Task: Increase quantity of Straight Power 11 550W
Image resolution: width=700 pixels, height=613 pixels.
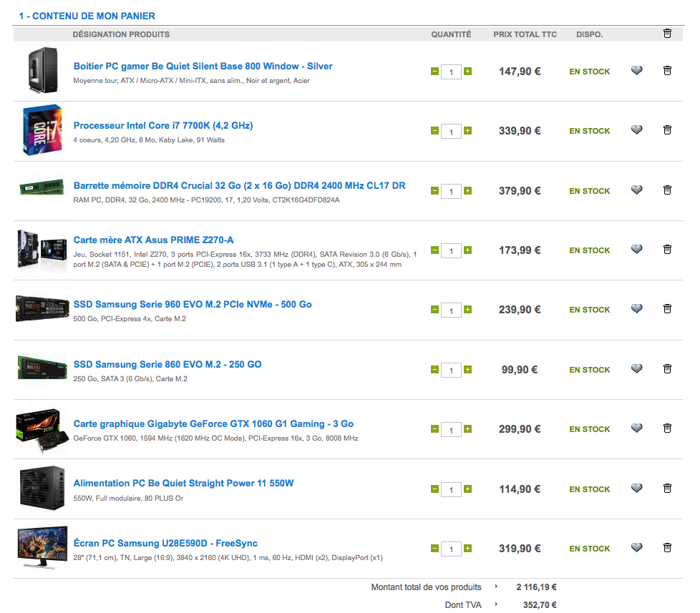Action: click(x=467, y=489)
